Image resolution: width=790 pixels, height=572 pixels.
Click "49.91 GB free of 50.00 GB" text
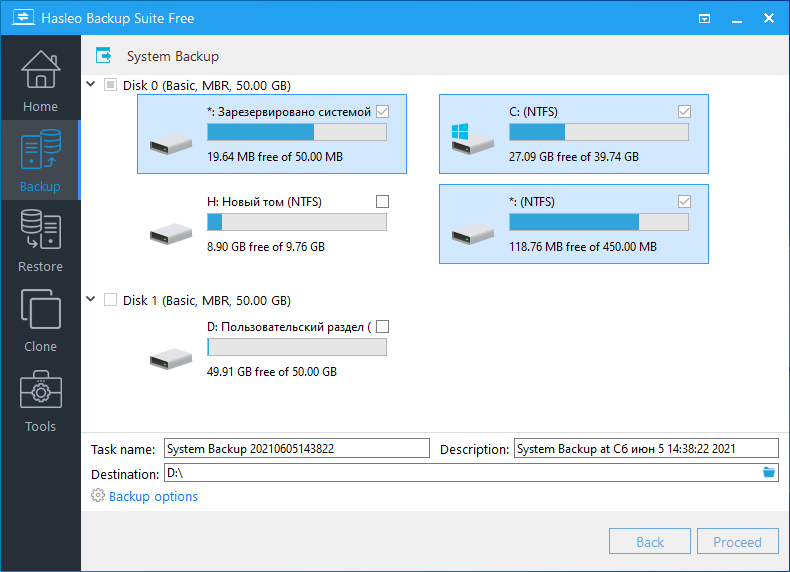coord(272,372)
